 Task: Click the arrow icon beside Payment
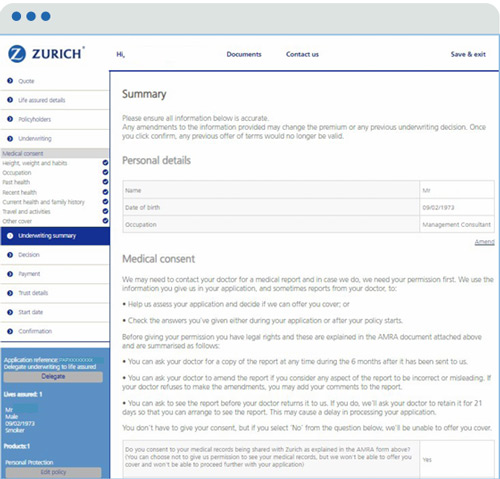pyautogui.click(x=10, y=274)
